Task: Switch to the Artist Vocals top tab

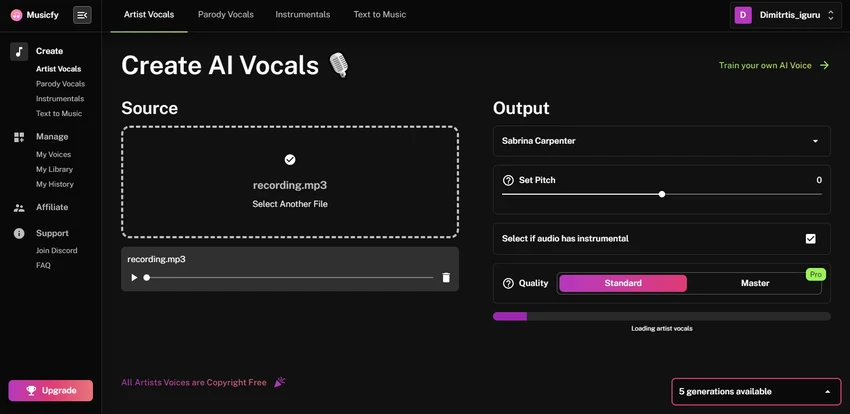Action: 149,15
